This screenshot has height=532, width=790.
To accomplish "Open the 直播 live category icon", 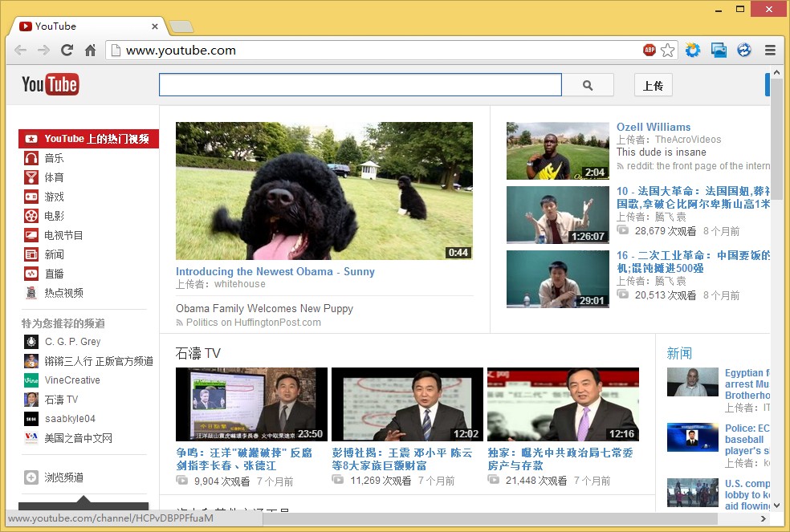I will (x=31, y=274).
